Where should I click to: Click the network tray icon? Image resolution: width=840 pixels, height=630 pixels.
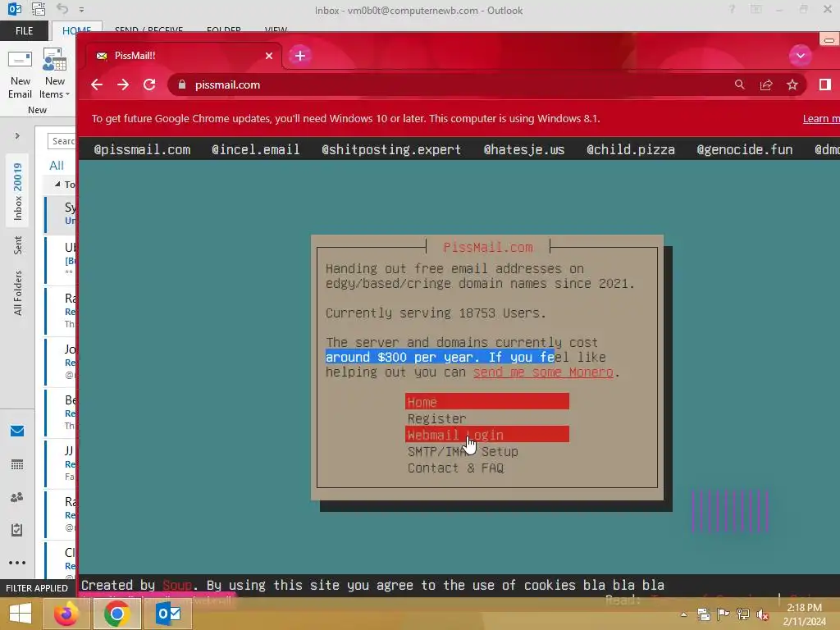click(743, 614)
